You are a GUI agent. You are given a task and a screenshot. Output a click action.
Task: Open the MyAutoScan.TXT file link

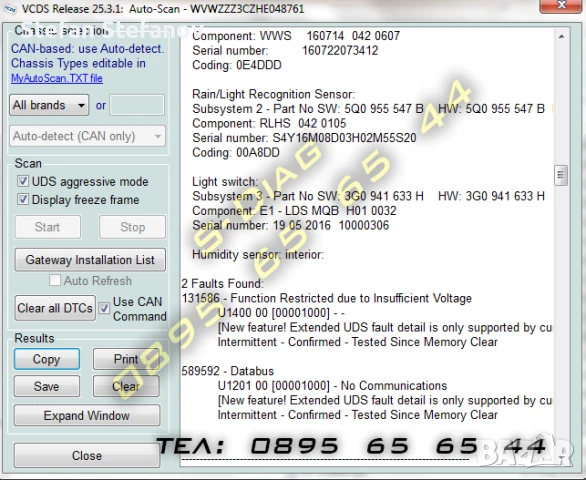[x=56, y=78]
